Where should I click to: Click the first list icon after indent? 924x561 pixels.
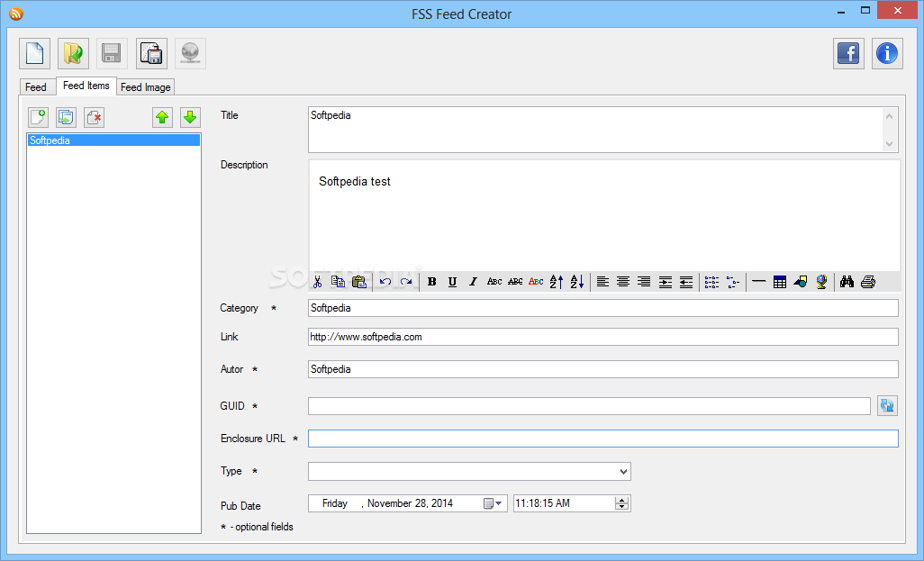[x=711, y=282]
